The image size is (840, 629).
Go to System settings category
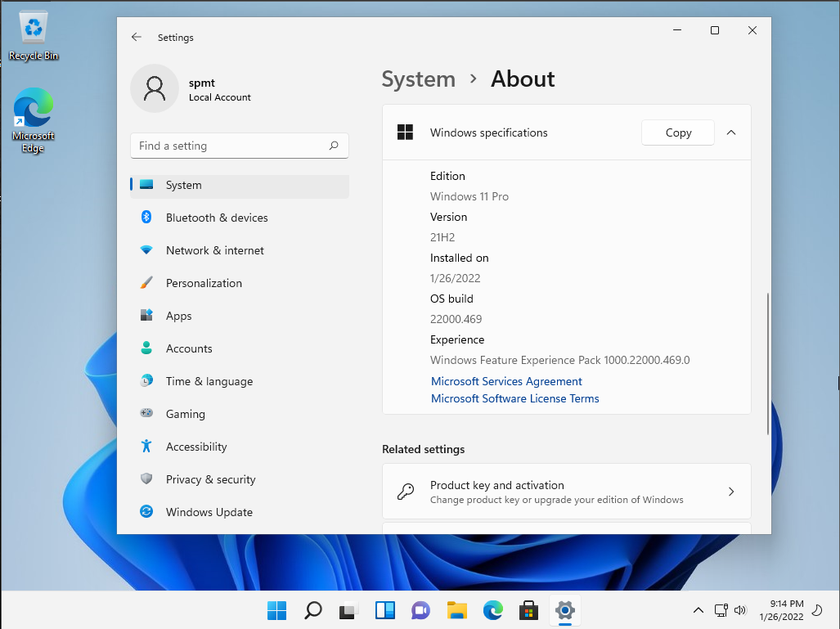point(240,186)
